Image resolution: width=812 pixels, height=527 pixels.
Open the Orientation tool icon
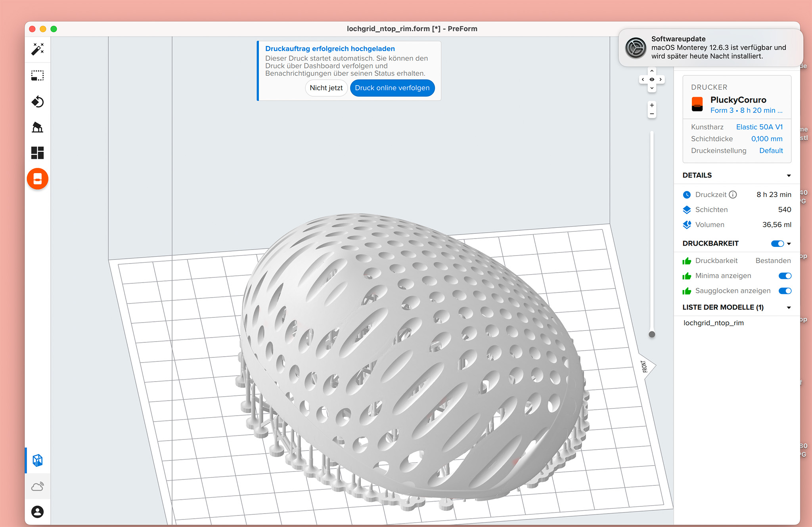coord(38,101)
